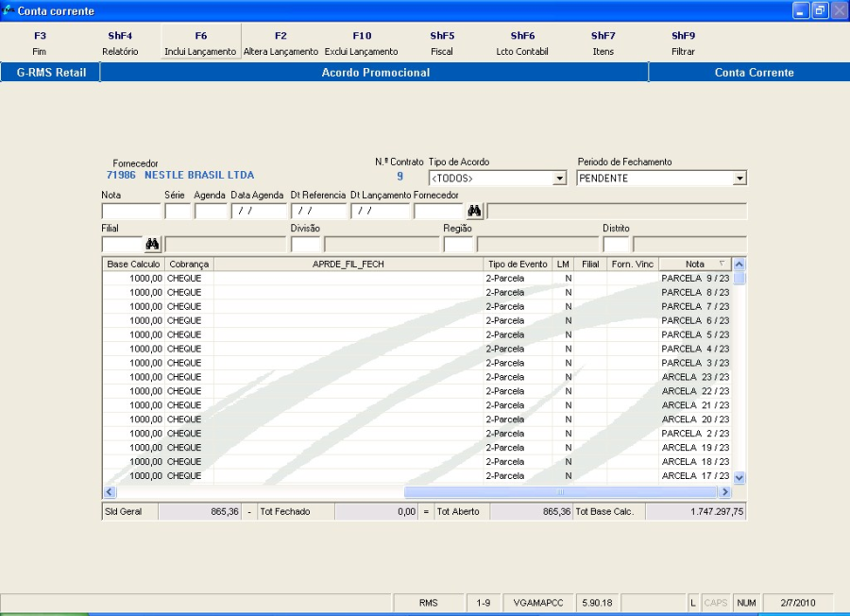Open ShF5 Fiscal
The image size is (850, 616).
coord(442,43)
